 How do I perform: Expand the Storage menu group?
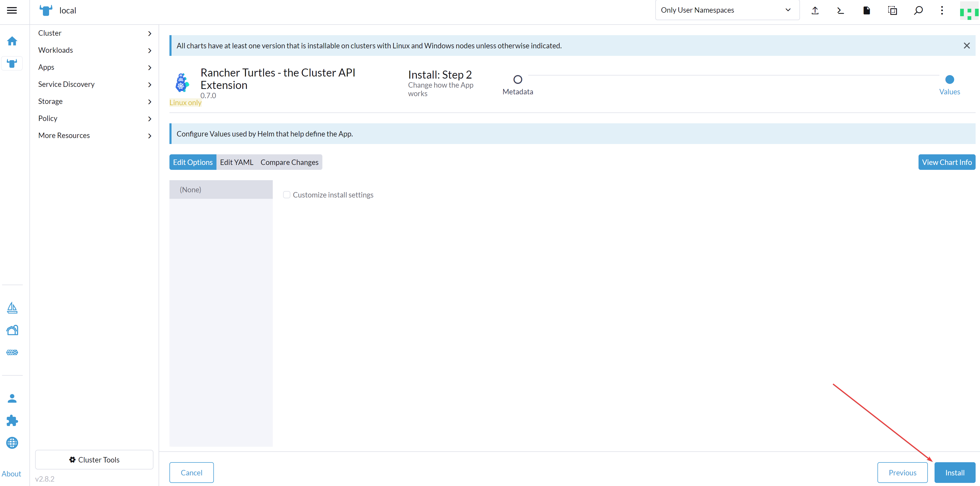[x=94, y=102]
